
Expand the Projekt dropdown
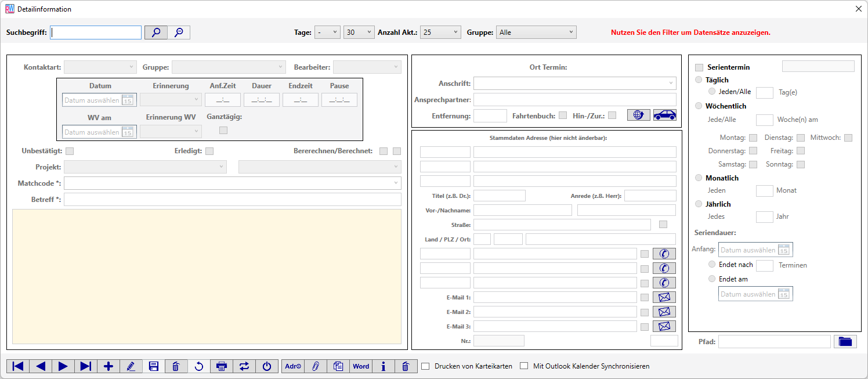coord(146,167)
